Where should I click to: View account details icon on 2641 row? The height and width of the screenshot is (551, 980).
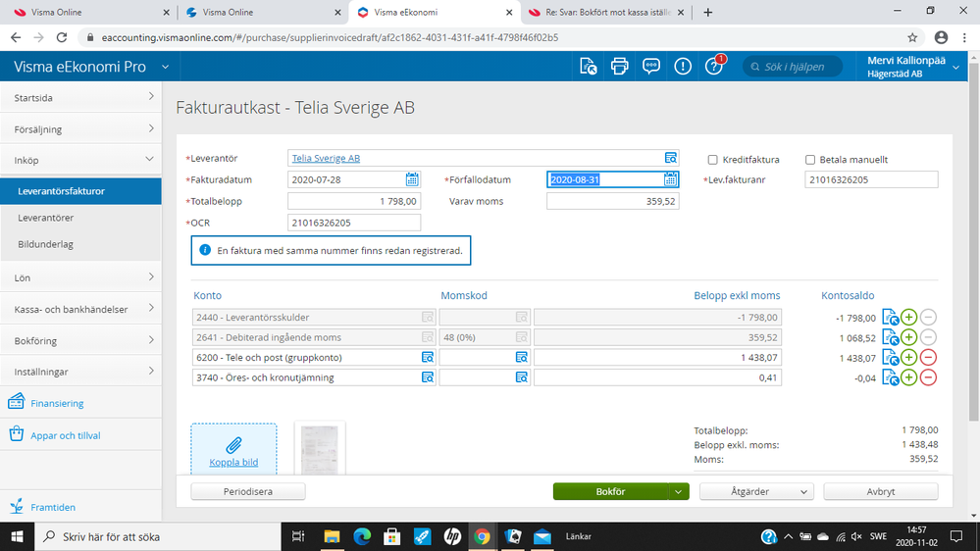point(890,337)
